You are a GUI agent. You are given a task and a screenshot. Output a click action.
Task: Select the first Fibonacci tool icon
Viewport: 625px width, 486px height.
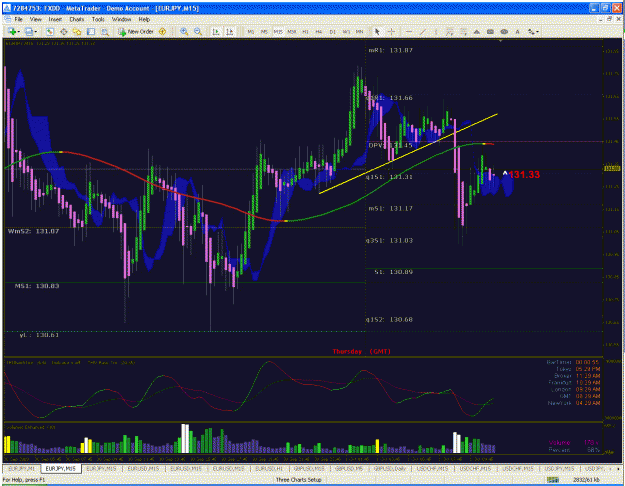click(450, 31)
